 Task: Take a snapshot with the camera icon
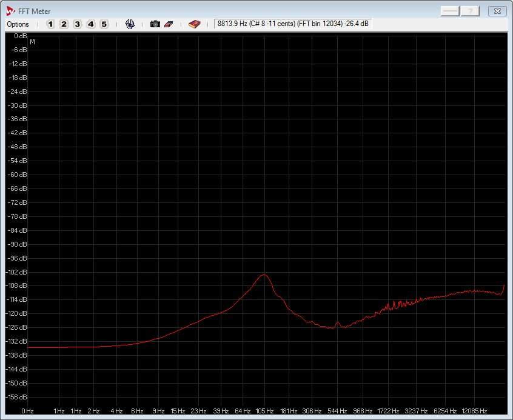point(155,24)
